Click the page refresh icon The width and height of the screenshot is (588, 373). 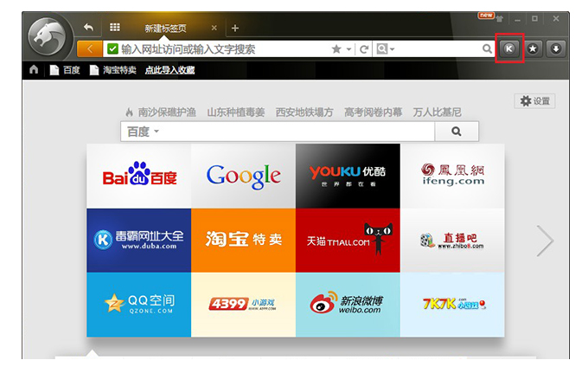tap(363, 49)
